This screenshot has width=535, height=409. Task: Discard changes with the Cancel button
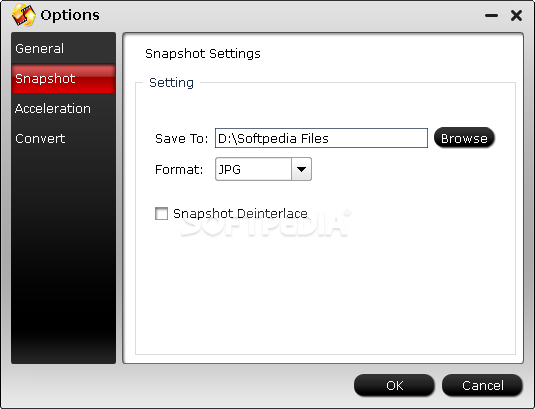[482, 385]
